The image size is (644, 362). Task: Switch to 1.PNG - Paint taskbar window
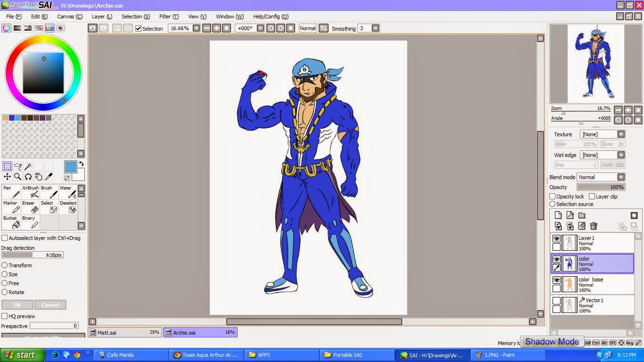508,355
